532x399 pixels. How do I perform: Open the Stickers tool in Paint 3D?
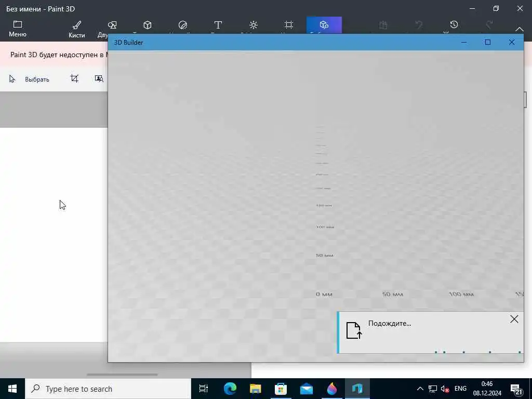pos(182,25)
